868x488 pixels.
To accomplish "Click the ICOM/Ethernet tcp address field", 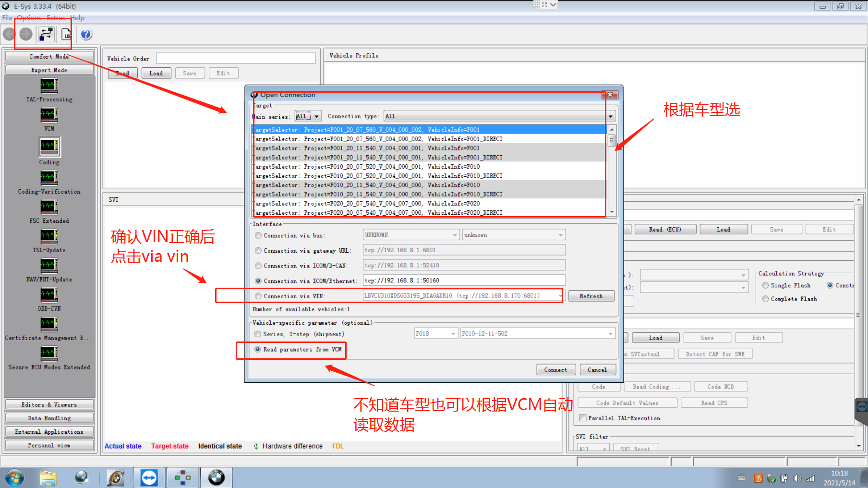I will coord(464,280).
